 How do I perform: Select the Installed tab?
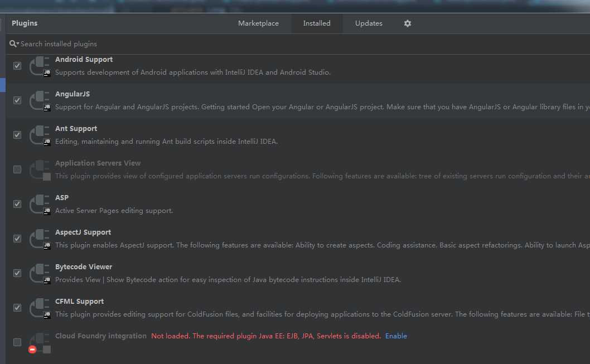coord(317,23)
